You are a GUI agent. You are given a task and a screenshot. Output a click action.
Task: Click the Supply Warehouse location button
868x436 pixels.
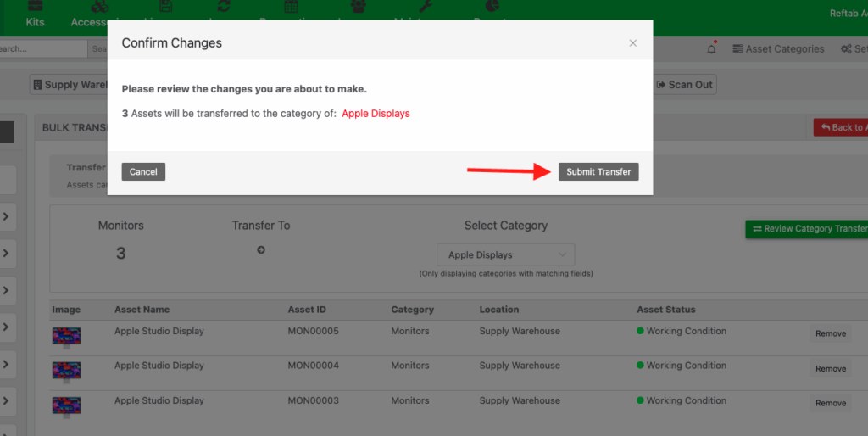[x=69, y=85]
